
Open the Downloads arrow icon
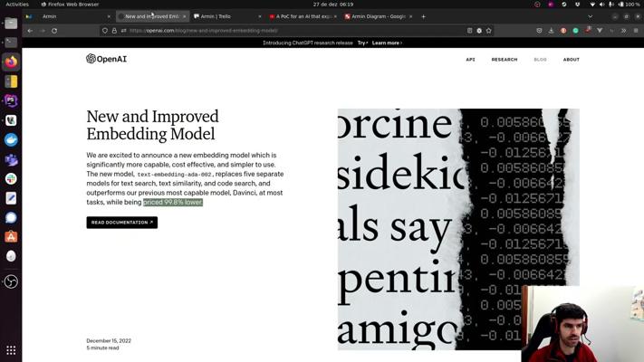tap(552, 31)
